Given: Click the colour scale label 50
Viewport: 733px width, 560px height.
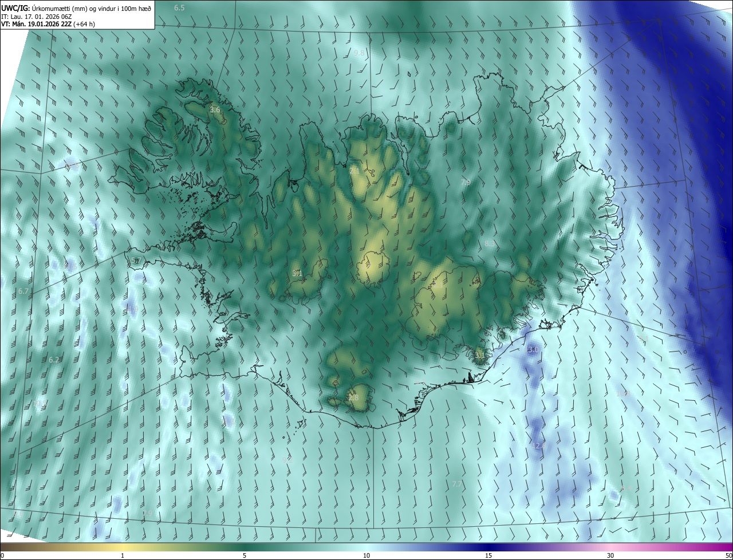Looking at the screenshot, I should pyautogui.click(x=728, y=555).
